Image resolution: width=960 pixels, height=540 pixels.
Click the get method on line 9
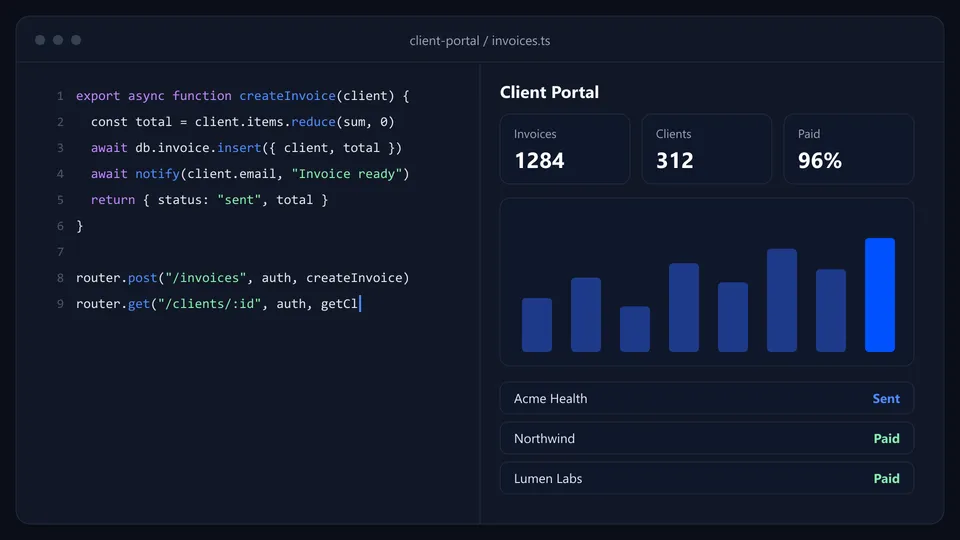(139, 304)
